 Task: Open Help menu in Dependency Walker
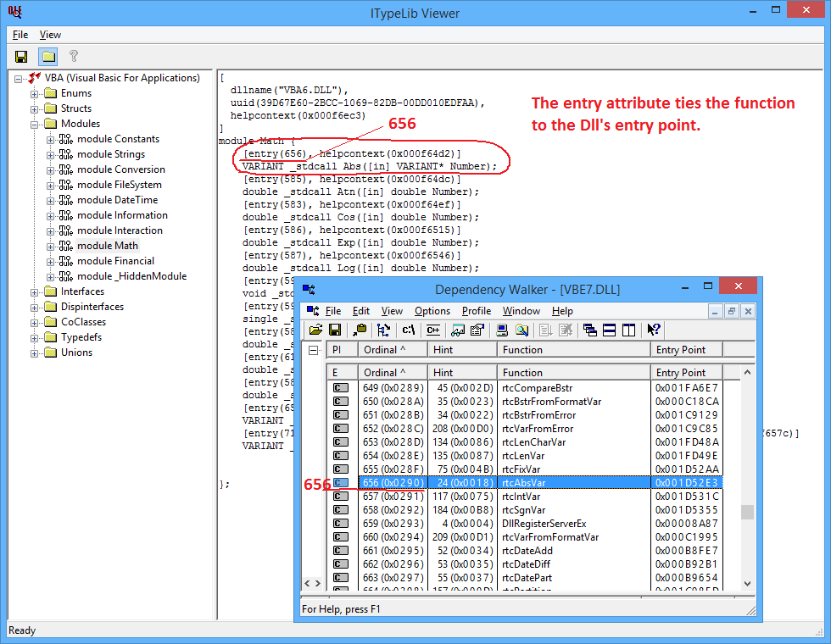[x=562, y=311]
